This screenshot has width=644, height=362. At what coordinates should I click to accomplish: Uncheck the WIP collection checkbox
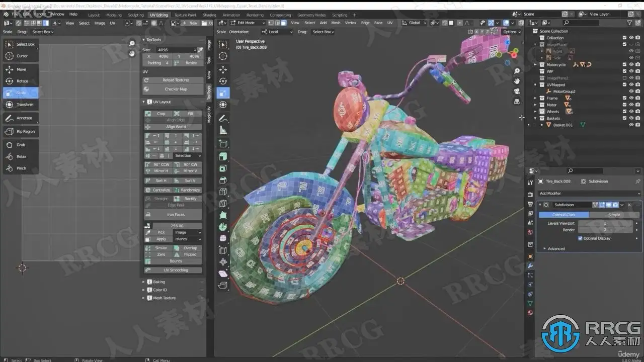[624, 71]
